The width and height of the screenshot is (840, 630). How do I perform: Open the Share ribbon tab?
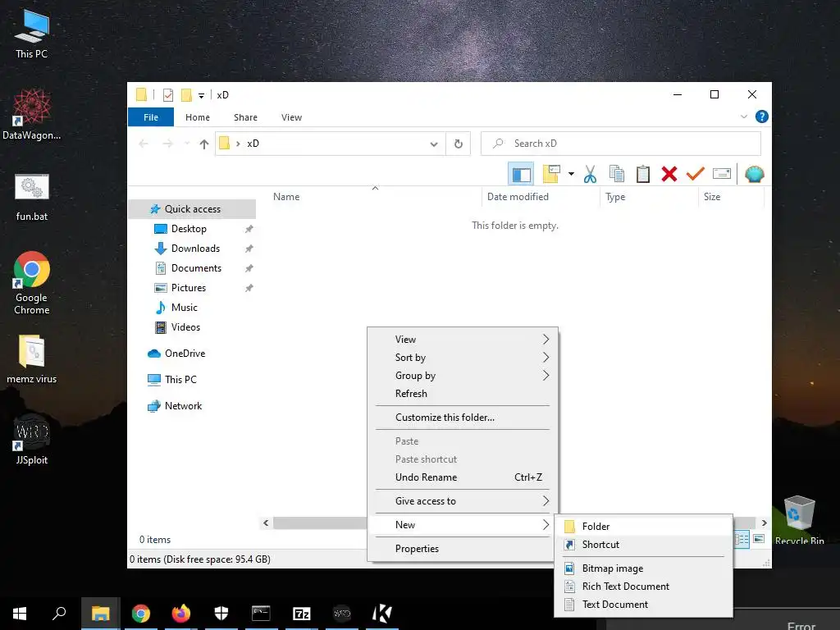click(x=245, y=117)
